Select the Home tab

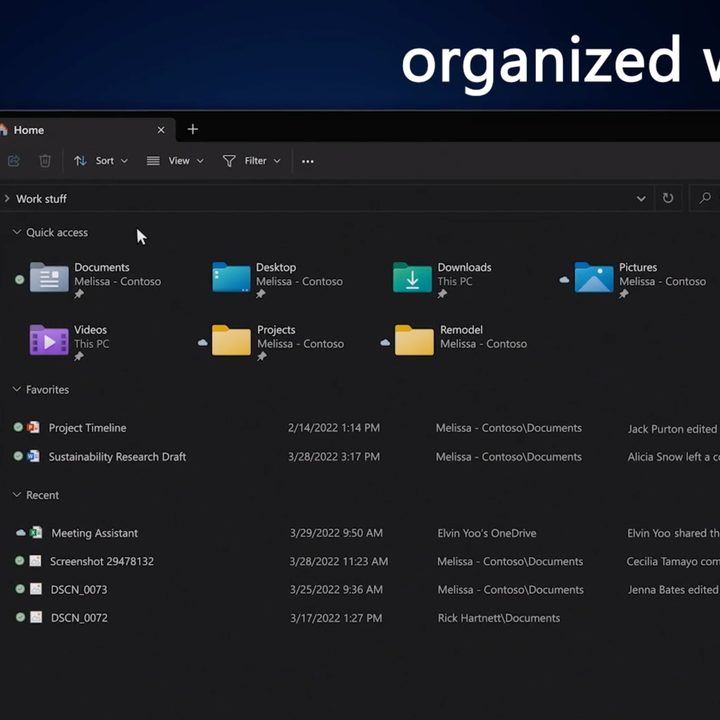click(85, 130)
